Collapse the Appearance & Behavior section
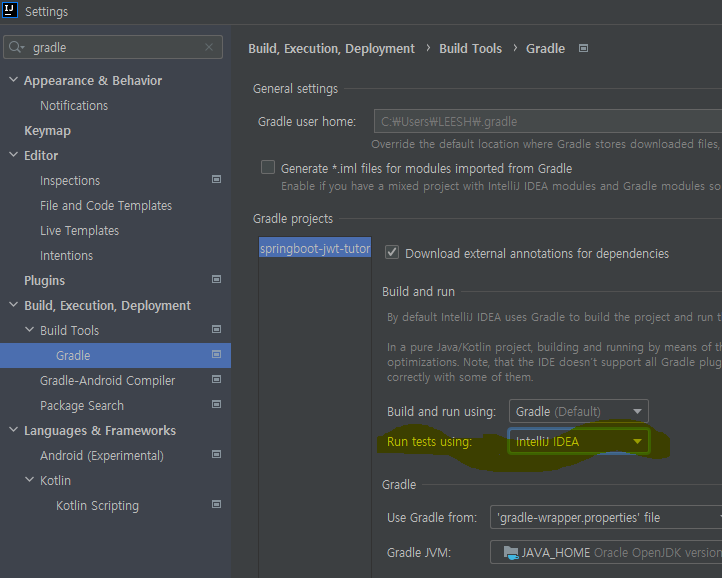The width and height of the screenshot is (722, 578). (x=13, y=80)
